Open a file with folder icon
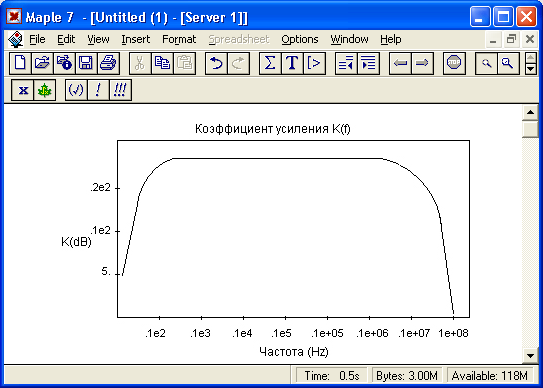 [x=42, y=63]
